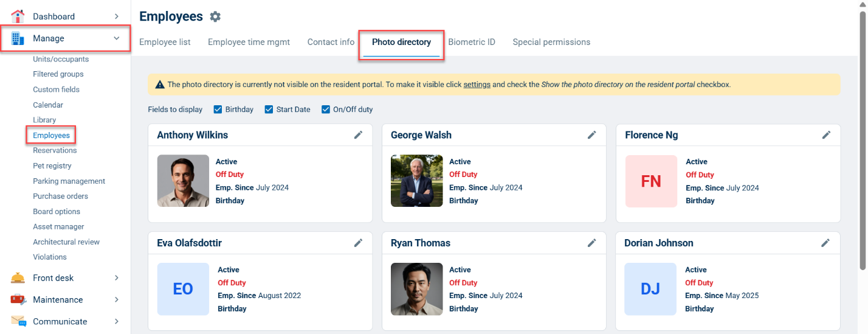
Task: Click the Front desk bell icon
Action: 18,278
